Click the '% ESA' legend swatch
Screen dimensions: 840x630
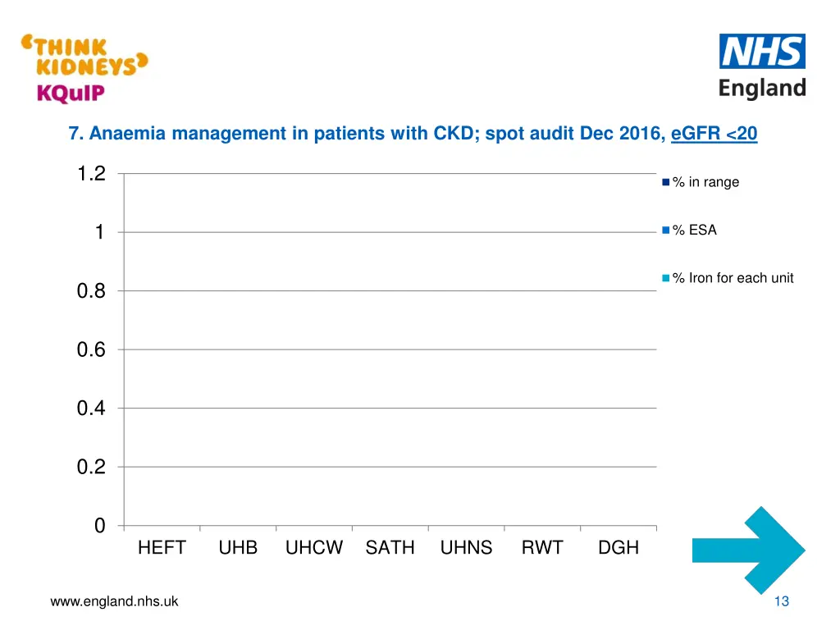click(x=666, y=231)
